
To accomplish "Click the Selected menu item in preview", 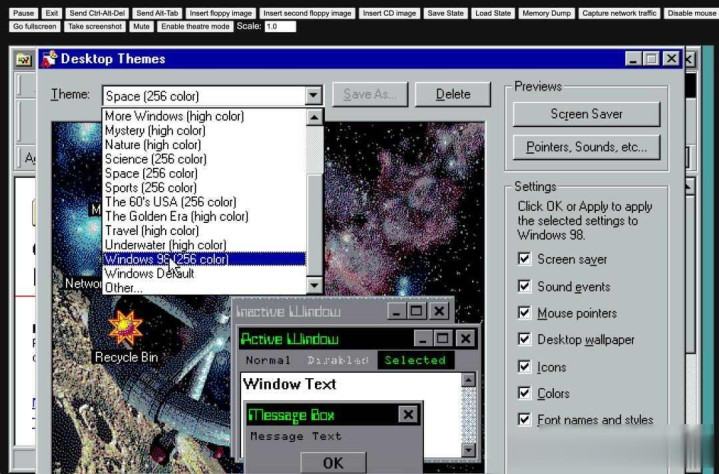I will point(414,360).
